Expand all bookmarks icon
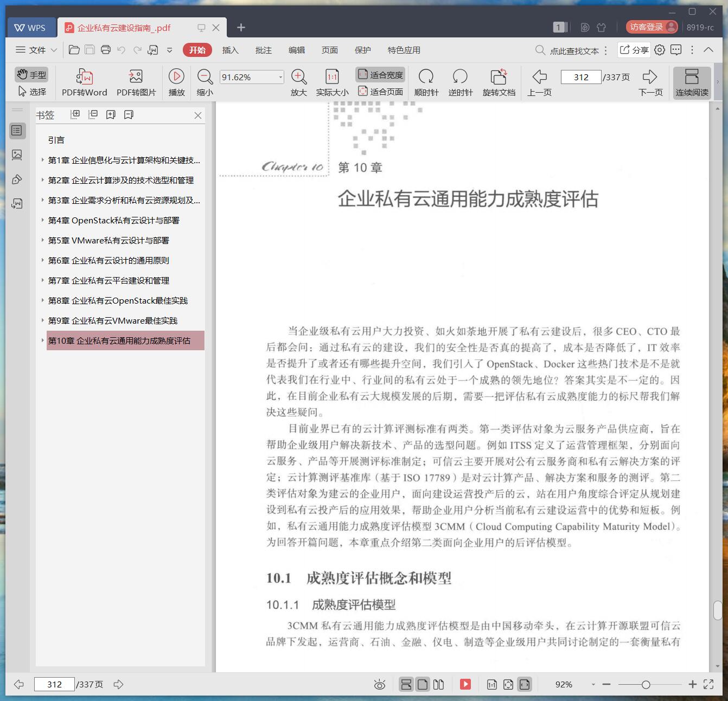Image resolution: width=728 pixels, height=701 pixels. click(x=75, y=114)
